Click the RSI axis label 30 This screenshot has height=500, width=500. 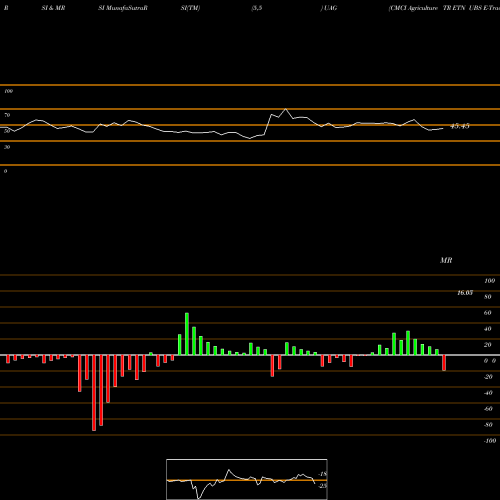(7, 147)
